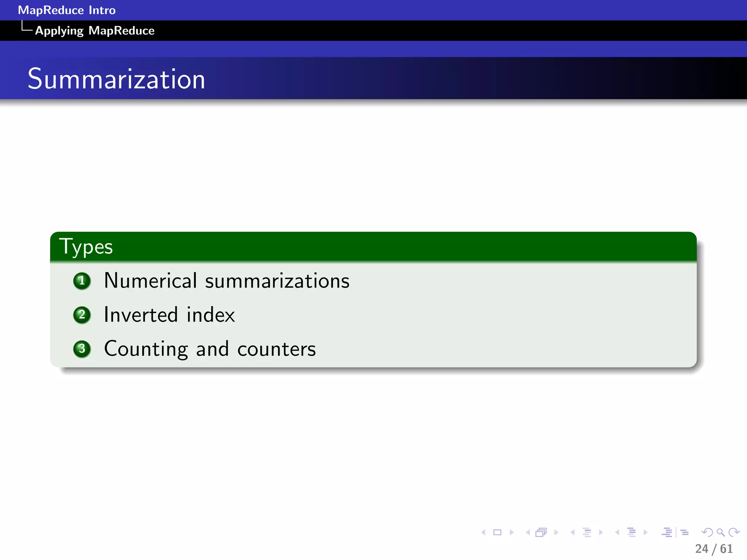Screen dimensions: 747x560
Task: Click the 'Types' block heading
Action: (86, 247)
